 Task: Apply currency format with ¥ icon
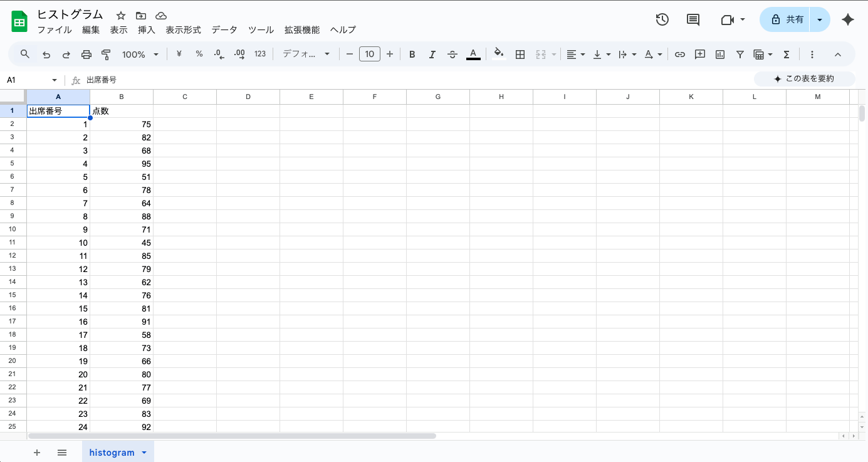tap(178, 54)
